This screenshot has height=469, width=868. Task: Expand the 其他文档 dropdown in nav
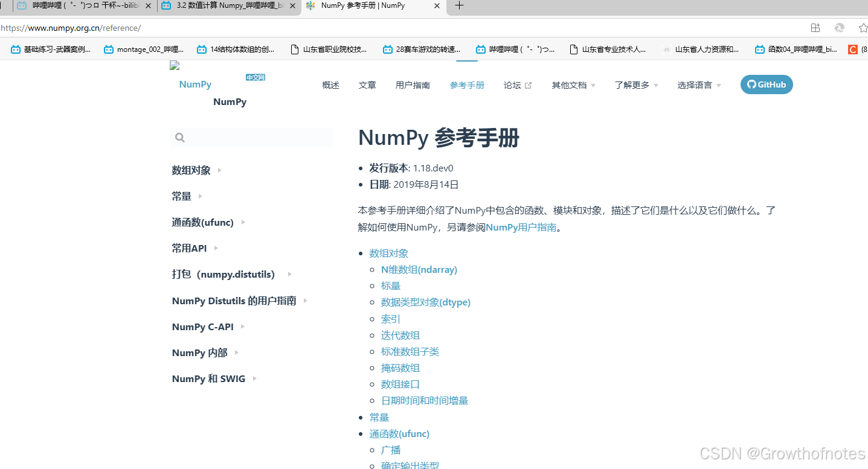[574, 85]
